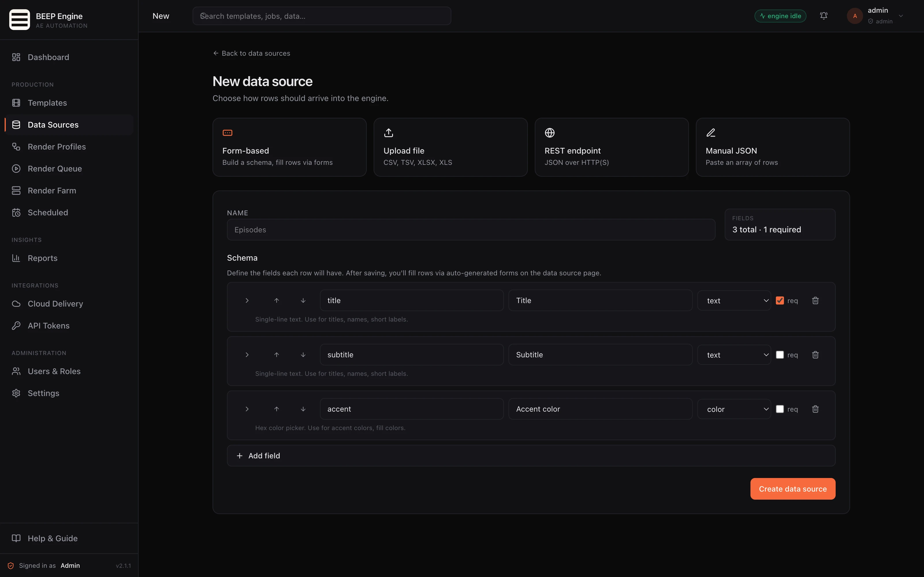Click the Dashboard grid icon
924x577 pixels.
[x=16, y=57]
